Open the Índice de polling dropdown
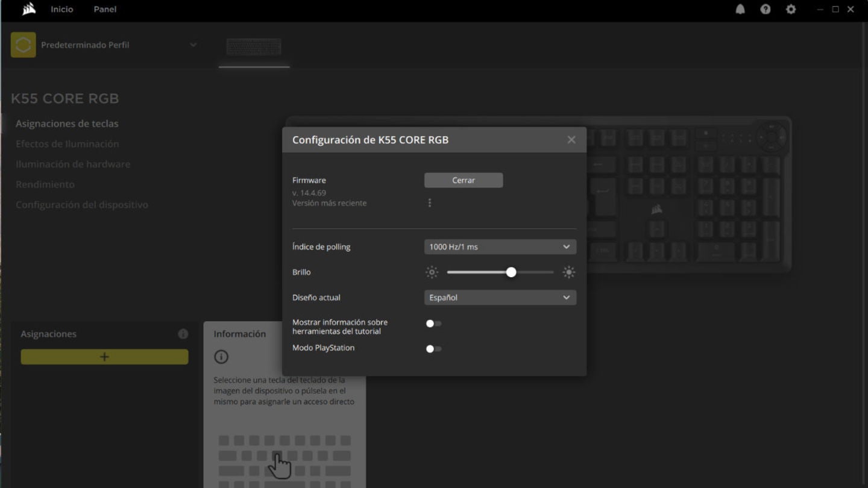The width and height of the screenshot is (868, 488). click(x=500, y=246)
